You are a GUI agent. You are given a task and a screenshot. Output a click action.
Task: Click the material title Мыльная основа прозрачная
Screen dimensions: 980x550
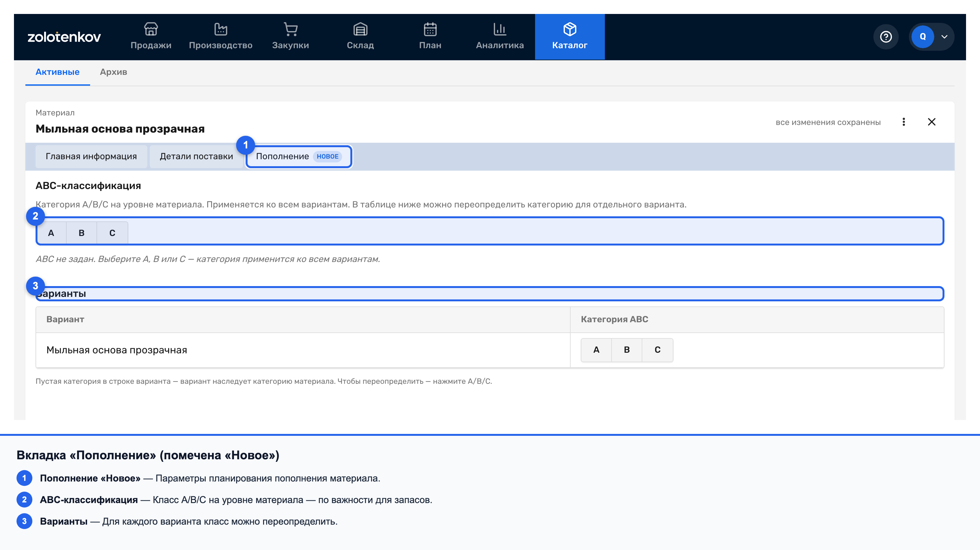[120, 129]
